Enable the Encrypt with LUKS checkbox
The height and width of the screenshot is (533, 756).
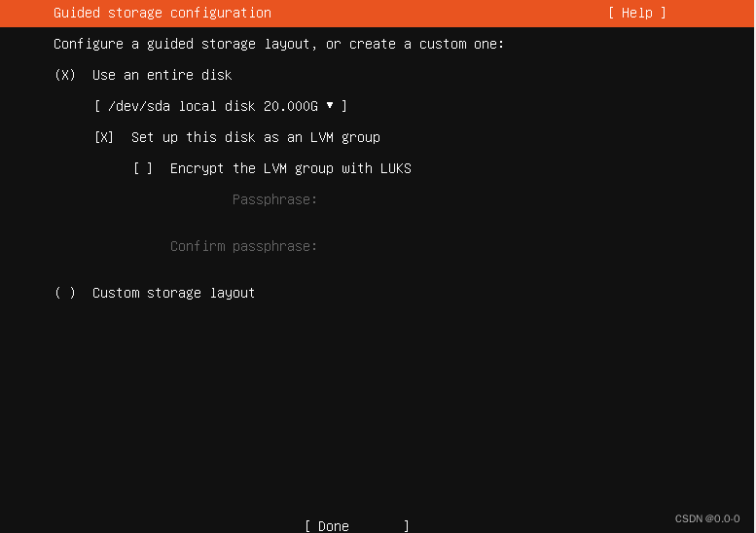(x=143, y=168)
